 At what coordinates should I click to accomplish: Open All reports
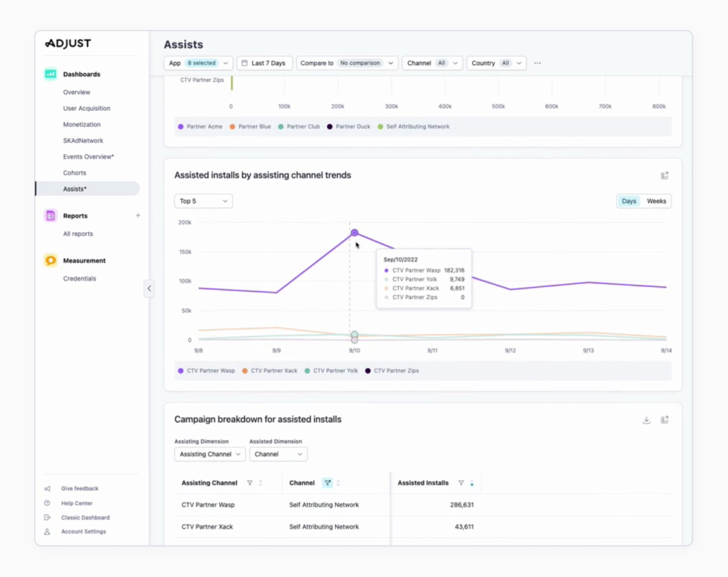point(78,233)
